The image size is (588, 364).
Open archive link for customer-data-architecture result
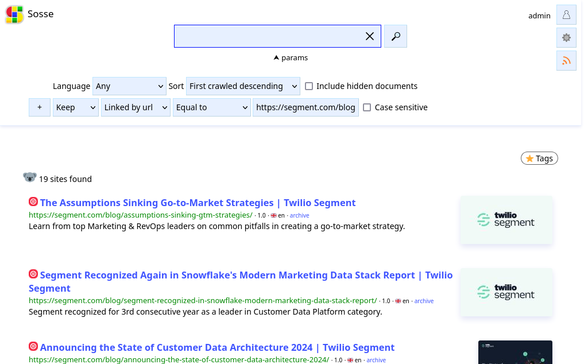tap(376, 360)
